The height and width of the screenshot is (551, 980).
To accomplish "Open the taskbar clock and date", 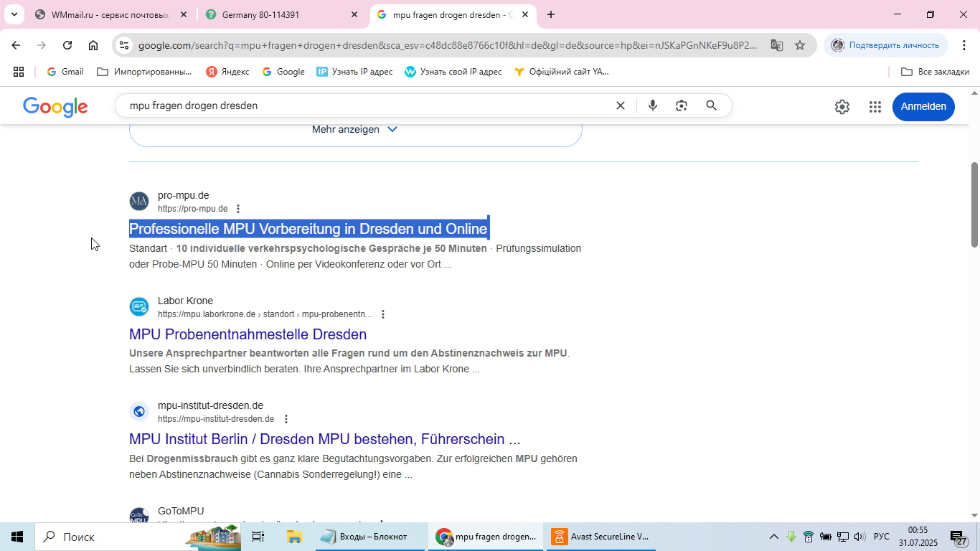I will tap(918, 537).
